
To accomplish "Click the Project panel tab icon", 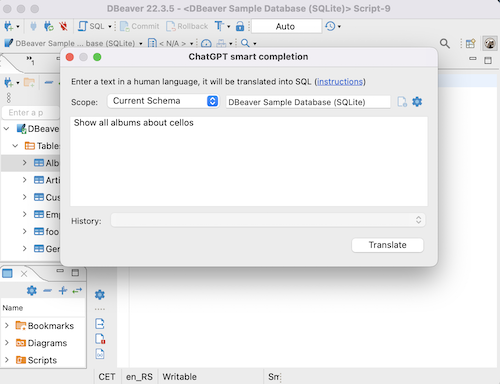I will tap(7, 274).
